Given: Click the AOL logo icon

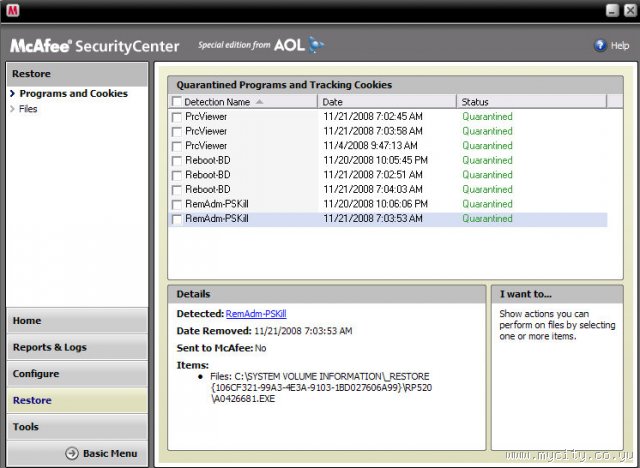Looking at the screenshot, I should pyautogui.click(x=316, y=45).
